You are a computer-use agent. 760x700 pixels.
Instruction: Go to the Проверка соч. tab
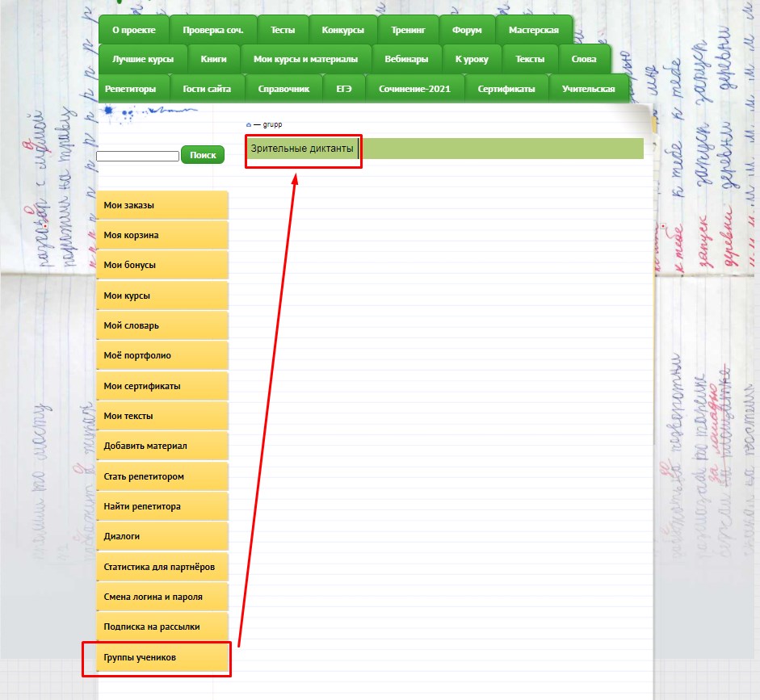point(213,30)
